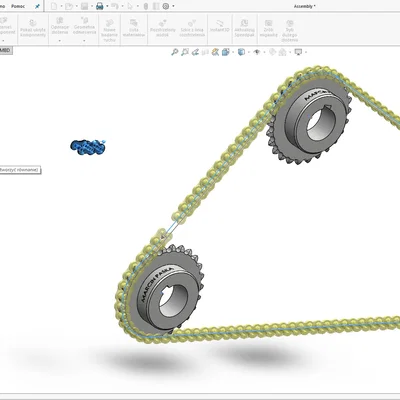Start Nowe badanie ruchu
This screenshot has height=400, width=400.
(x=109, y=30)
